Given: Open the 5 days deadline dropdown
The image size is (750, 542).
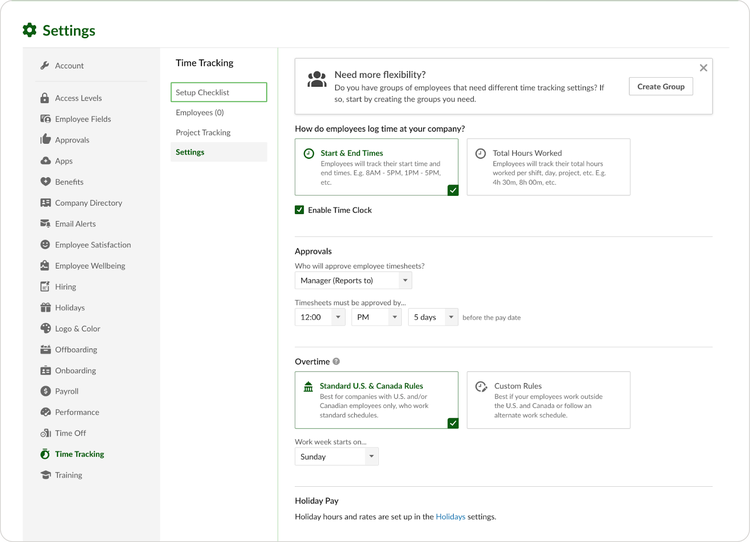Looking at the screenshot, I should tap(433, 317).
